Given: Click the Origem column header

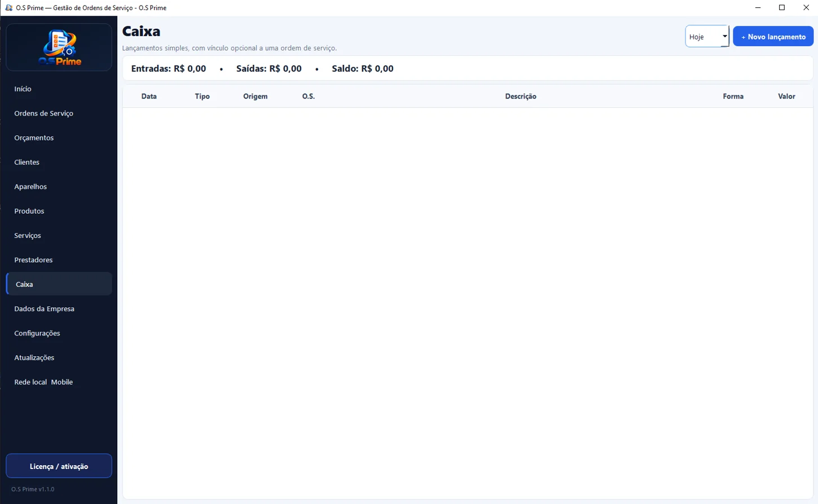Looking at the screenshot, I should pyautogui.click(x=256, y=96).
